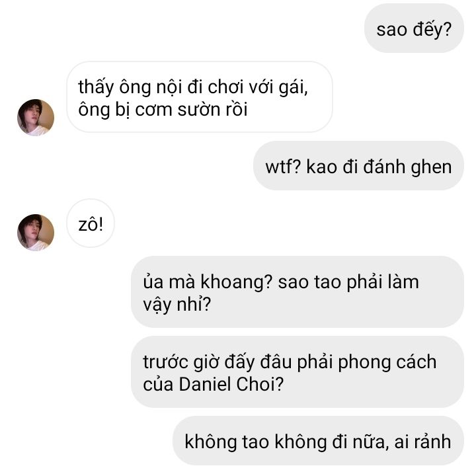The height and width of the screenshot is (470, 476).
Task: Click the words 'đánh ghen' in the message
Action: [x=408, y=167]
